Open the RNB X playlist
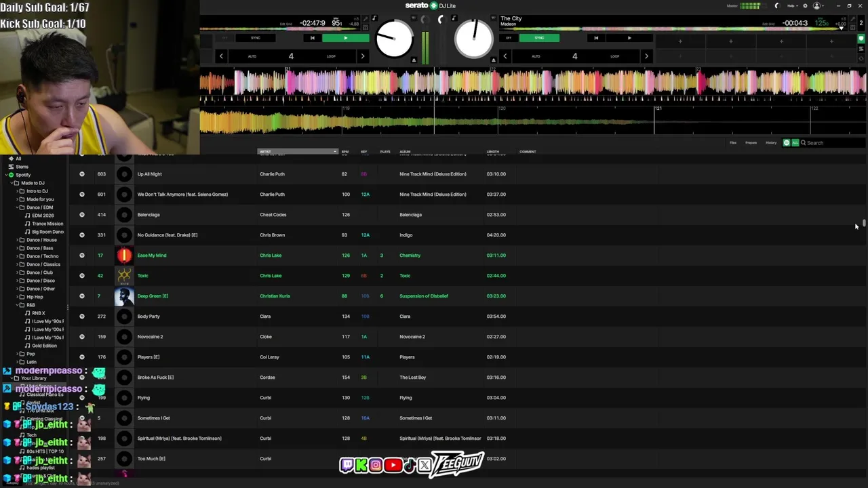This screenshot has width=868, height=488. (x=39, y=313)
